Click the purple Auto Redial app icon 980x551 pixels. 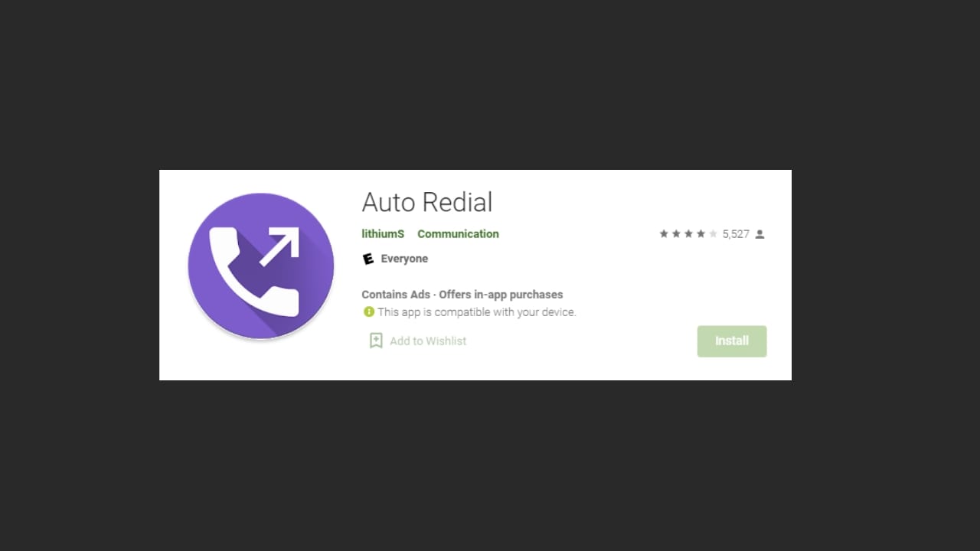[x=261, y=266]
